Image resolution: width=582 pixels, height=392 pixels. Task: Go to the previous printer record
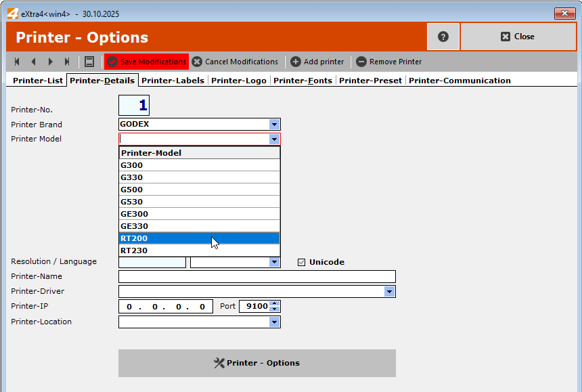pos(33,62)
